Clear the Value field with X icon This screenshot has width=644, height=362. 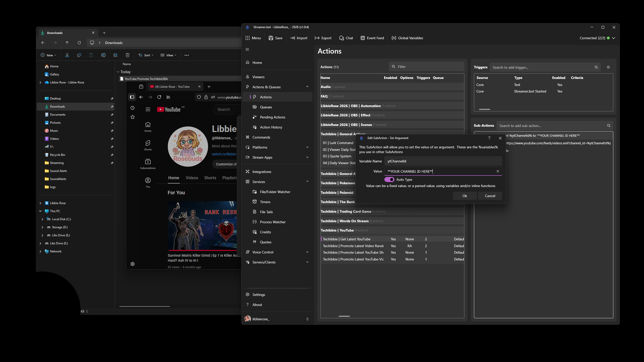point(498,171)
